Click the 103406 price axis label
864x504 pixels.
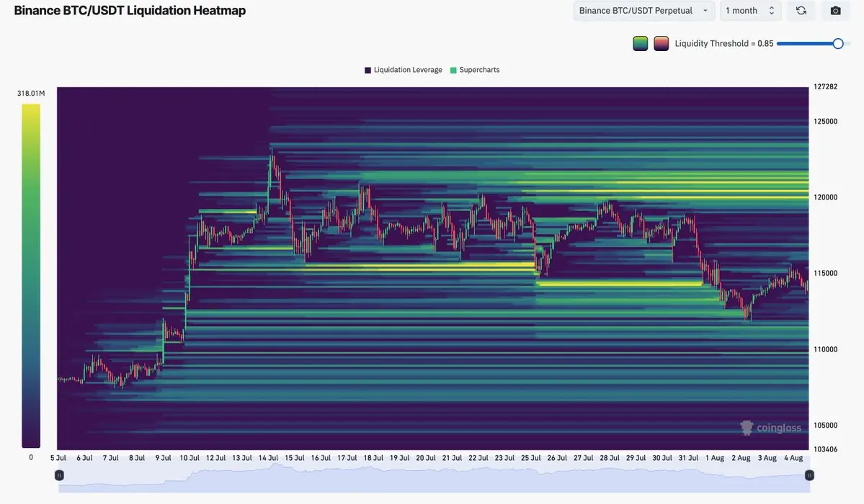(x=825, y=449)
